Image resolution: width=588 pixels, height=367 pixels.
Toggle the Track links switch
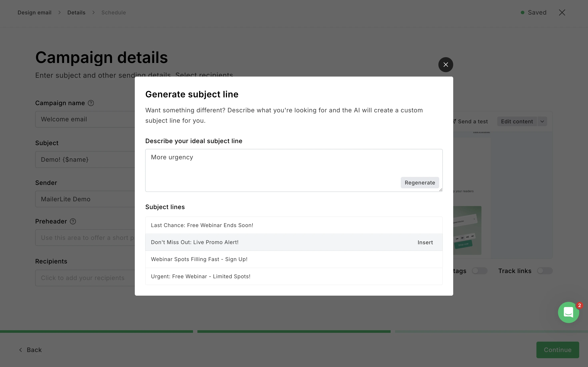tap(545, 271)
